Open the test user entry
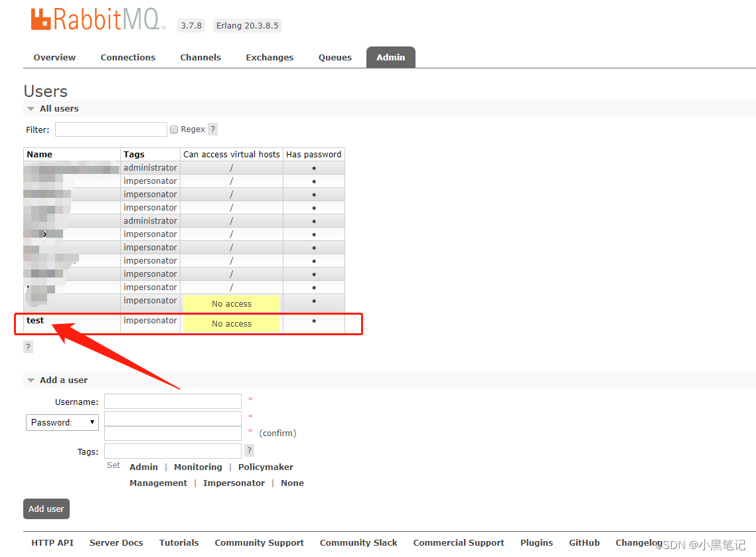756x557 pixels. 35,320
